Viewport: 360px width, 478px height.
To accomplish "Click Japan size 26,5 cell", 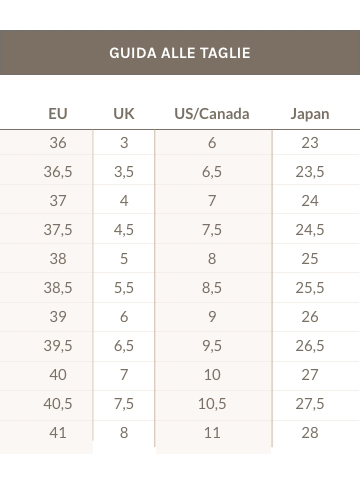I will click(310, 346).
